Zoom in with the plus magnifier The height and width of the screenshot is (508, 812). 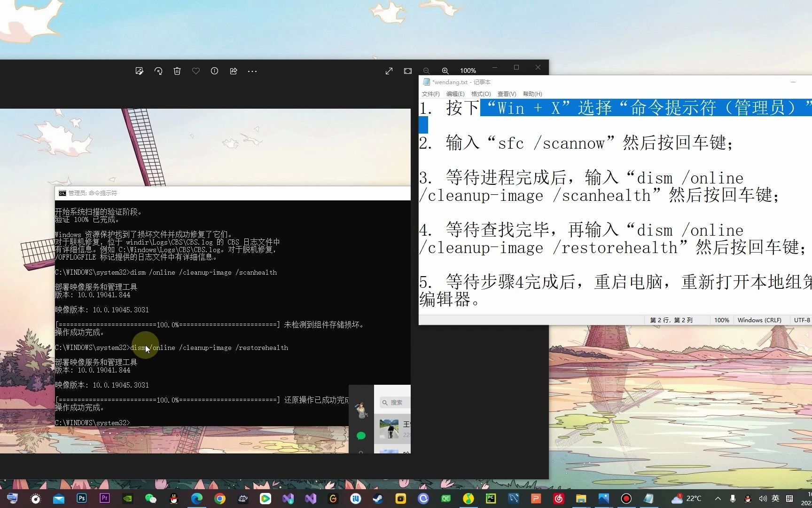tap(445, 71)
